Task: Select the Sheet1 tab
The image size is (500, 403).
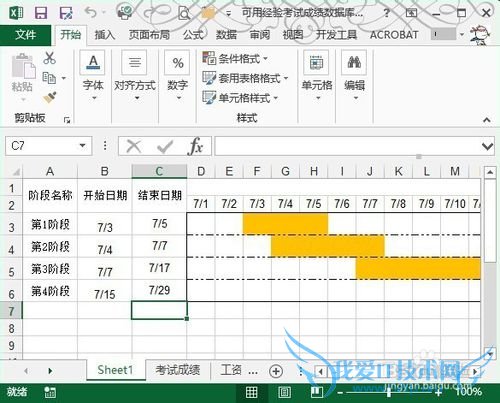Action: click(115, 370)
